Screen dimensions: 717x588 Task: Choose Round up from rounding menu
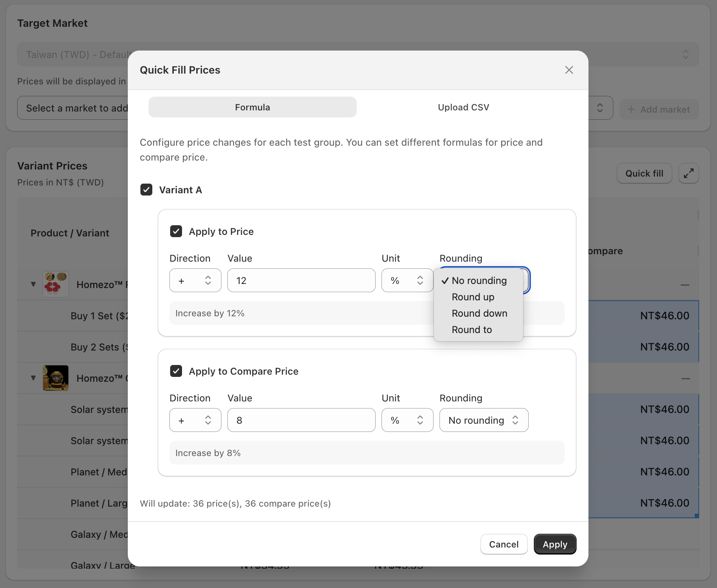coord(473,297)
